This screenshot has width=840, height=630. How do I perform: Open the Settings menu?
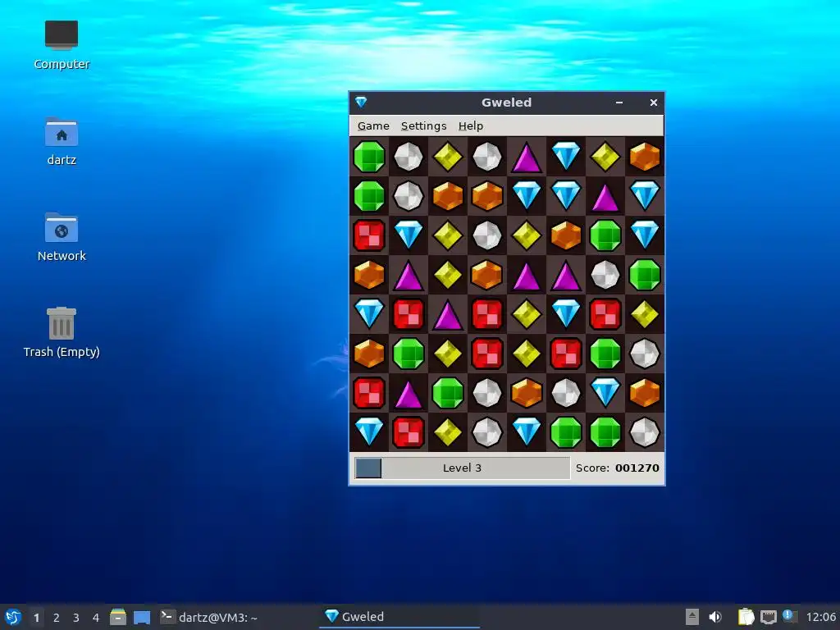point(424,126)
